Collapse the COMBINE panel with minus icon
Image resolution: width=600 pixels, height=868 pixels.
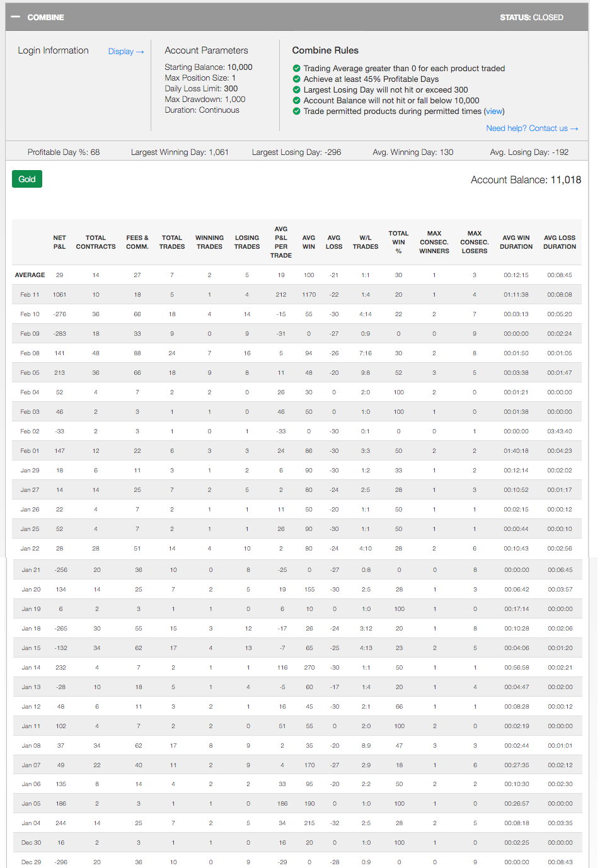click(x=16, y=17)
